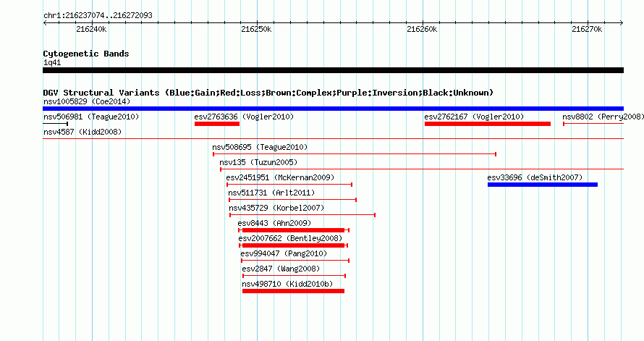Screen dimensions: 644x341
Task: Click the nsv1005829 (Coe2014) label
Action: point(87,101)
